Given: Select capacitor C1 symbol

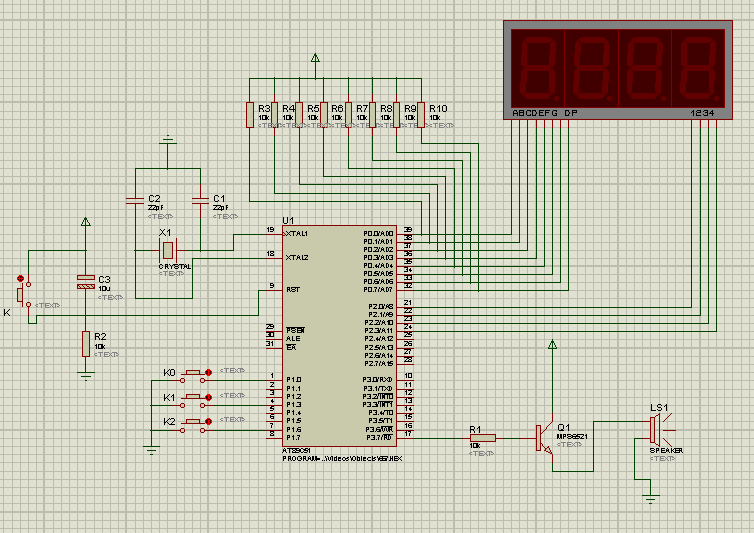Looking at the screenshot, I should [x=200, y=201].
